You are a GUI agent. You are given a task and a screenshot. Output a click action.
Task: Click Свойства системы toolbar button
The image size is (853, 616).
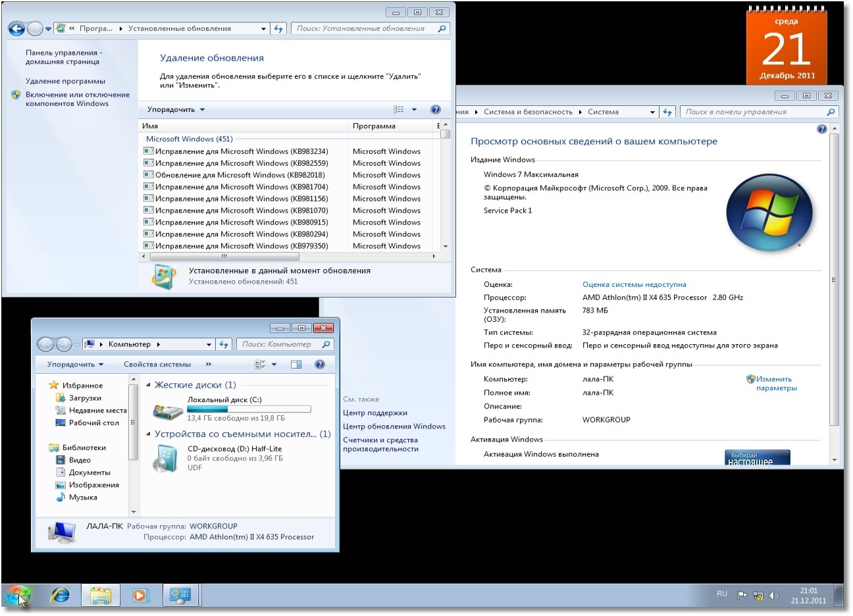[157, 364]
